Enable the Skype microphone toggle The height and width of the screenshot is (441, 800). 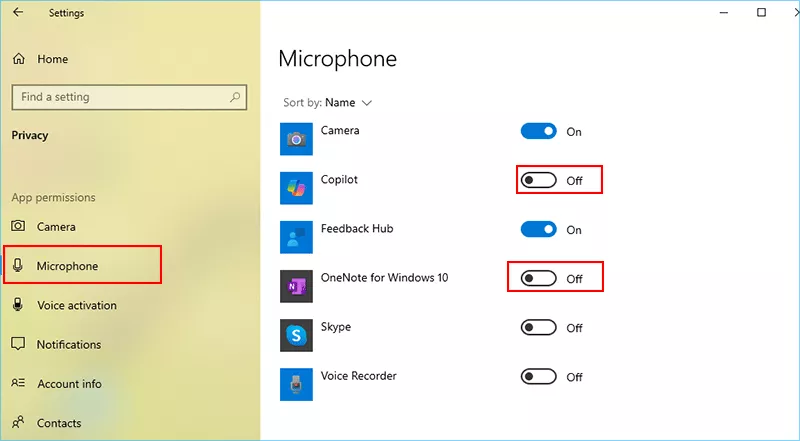tap(538, 328)
